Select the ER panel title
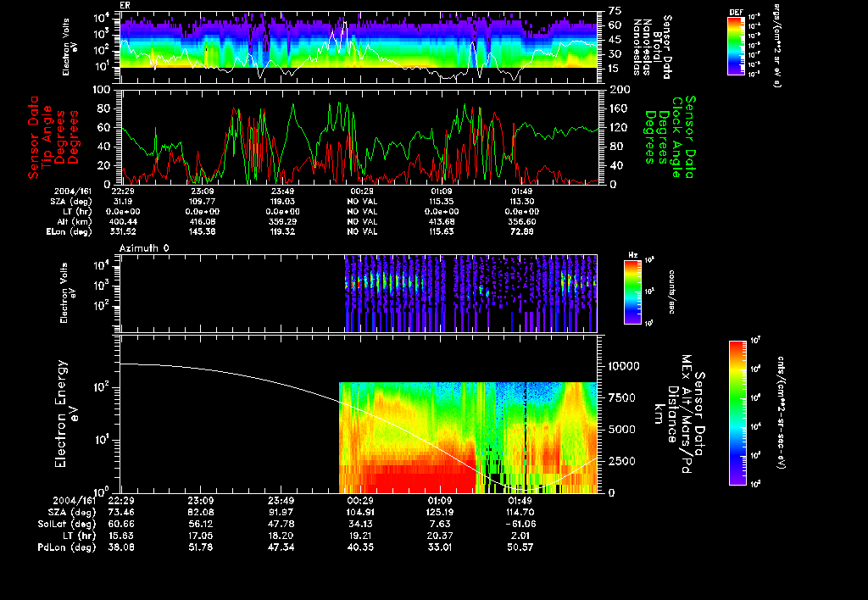The width and height of the screenshot is (868, 600). pyautogui.click(x=125, y=6)
